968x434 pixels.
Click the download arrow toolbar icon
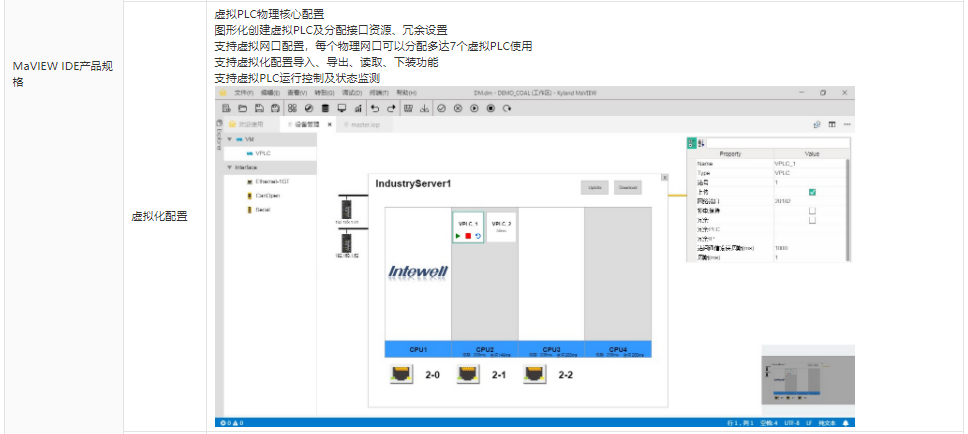(424, 107)
